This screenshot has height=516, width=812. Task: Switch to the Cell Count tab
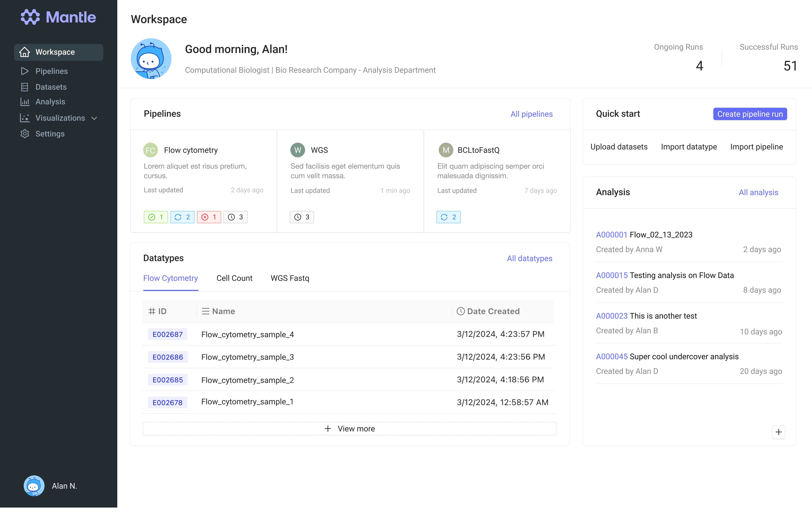click(234, 278)
